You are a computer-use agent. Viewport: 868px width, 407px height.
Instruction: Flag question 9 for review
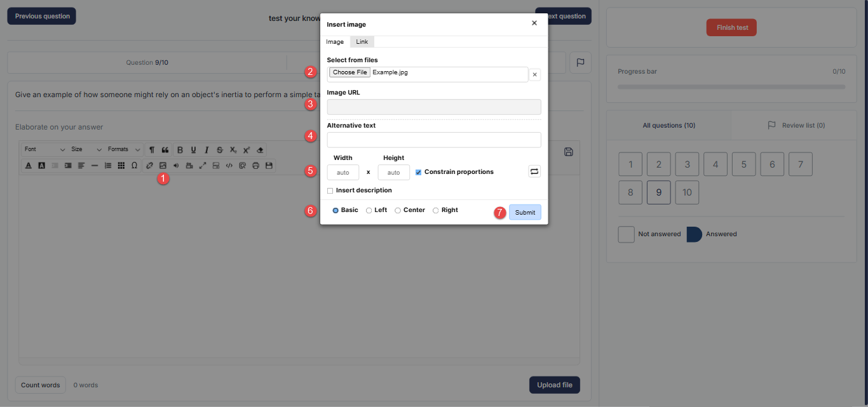580,63
